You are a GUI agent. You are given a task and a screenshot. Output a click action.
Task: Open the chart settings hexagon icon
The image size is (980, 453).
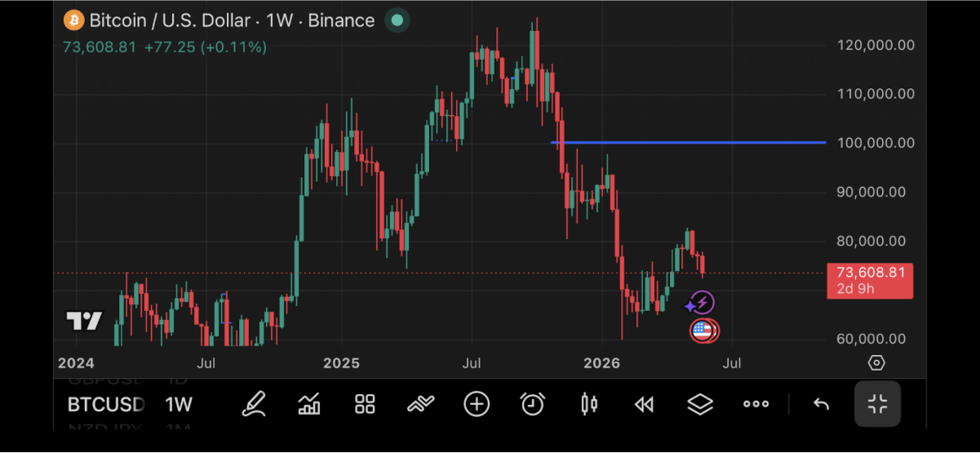(876, 362)
